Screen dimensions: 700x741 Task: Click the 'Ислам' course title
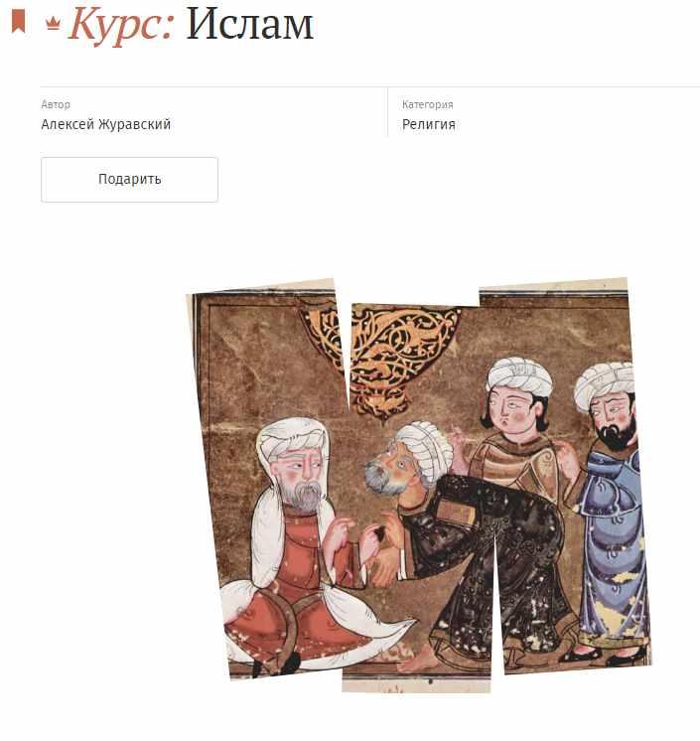pyautogui.click(x=249, y=25)
